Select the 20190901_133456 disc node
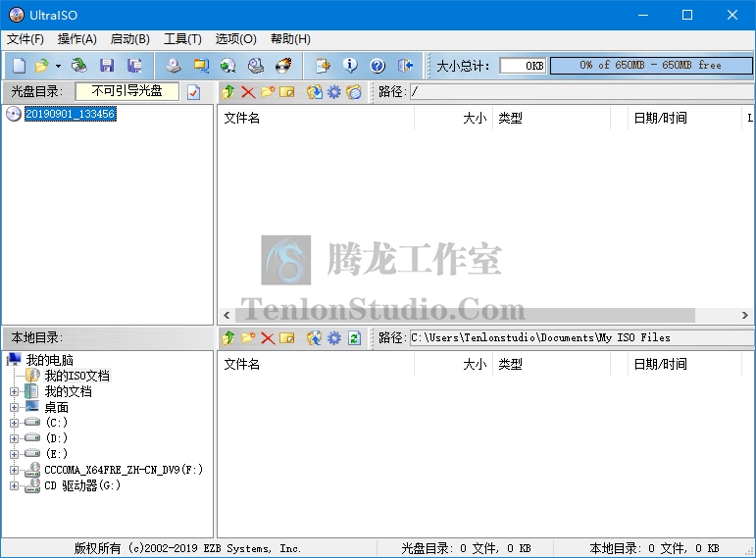 coord(71,114)
